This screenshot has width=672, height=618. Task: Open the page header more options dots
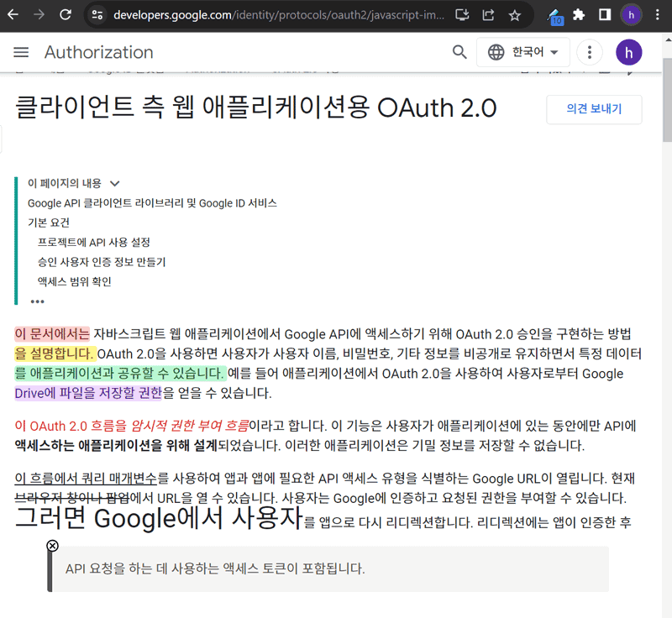click(x=590, y=52)
